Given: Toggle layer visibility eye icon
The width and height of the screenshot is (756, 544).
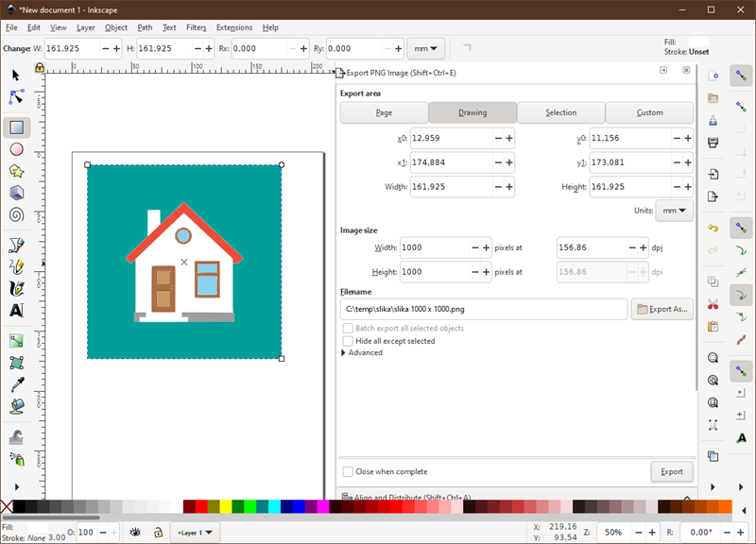Looking at the screenshot, I should (136, 533).
